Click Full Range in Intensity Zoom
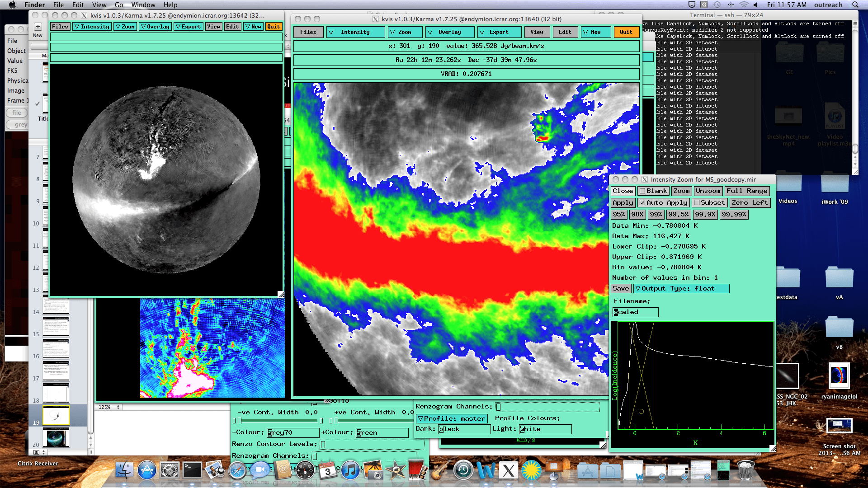The width and height of the screenshot is (868, 488). tap(747, 191)
